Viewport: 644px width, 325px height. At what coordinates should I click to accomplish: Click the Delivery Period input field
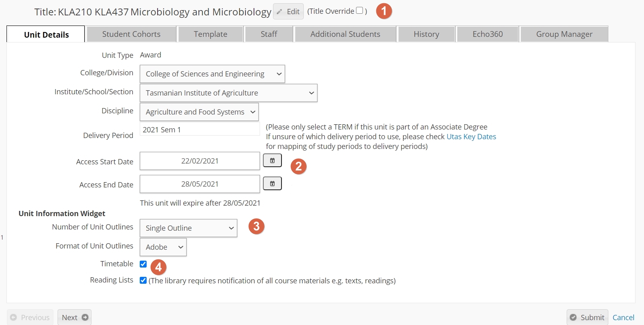(x=200, y=129)
